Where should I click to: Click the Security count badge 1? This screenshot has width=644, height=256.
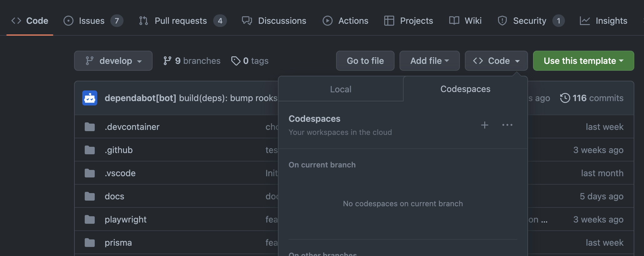click(x=558, y=21)
